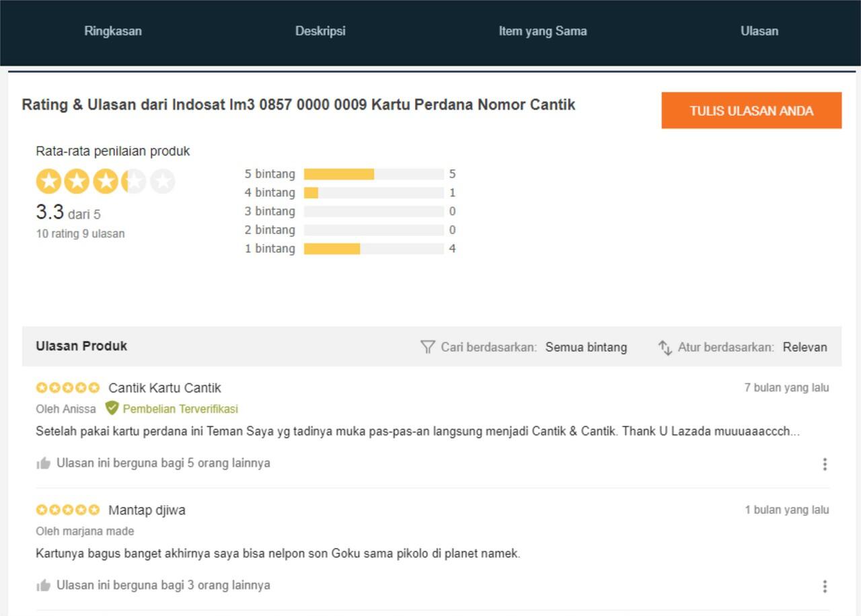This screenshot has width=861, height=616.
Task: Click the 'Cari berdasarkan:' label
Action: point(489,347)
